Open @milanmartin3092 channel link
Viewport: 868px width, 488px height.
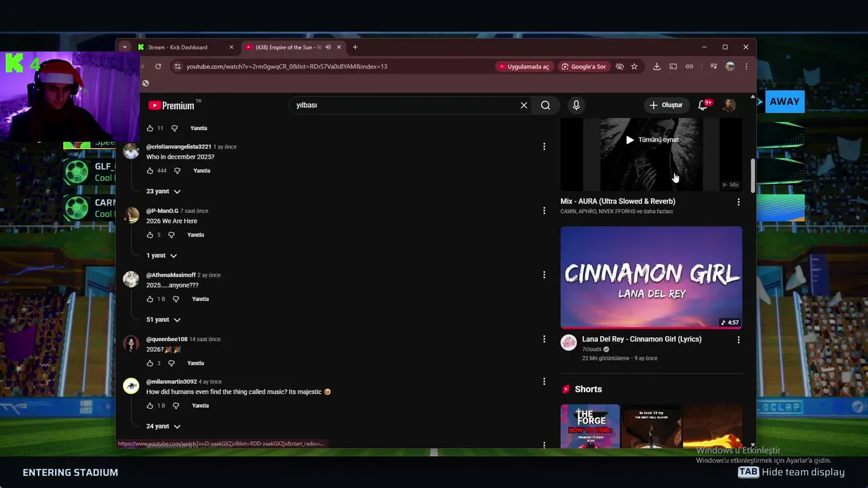pyautogui.click(x=172, y=382)
